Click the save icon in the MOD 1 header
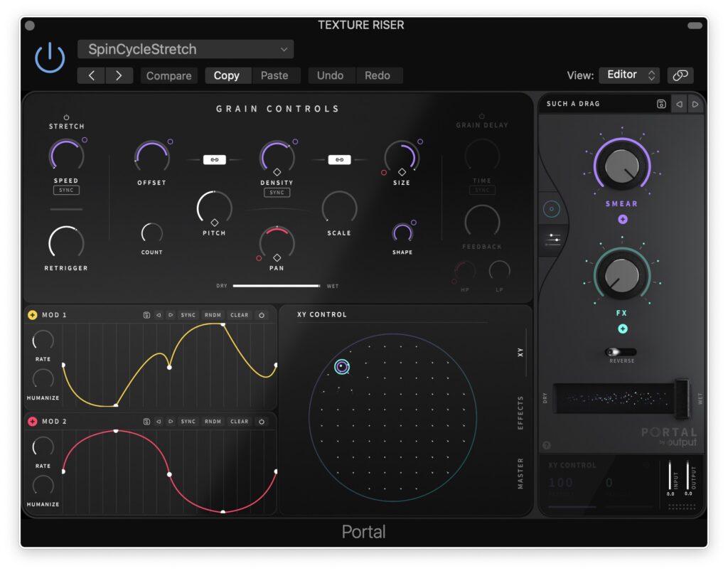 click(x=146, y=315)
